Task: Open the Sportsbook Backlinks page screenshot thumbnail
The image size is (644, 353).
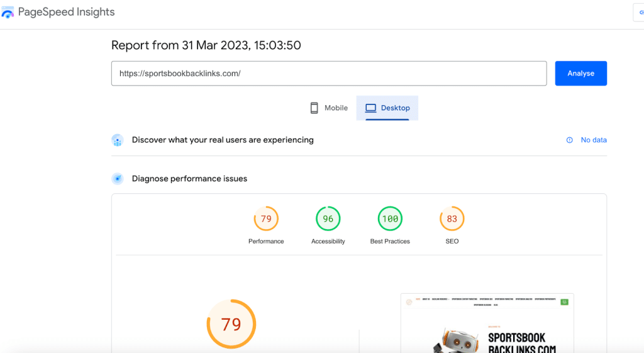Action: [x=487, y=324]
